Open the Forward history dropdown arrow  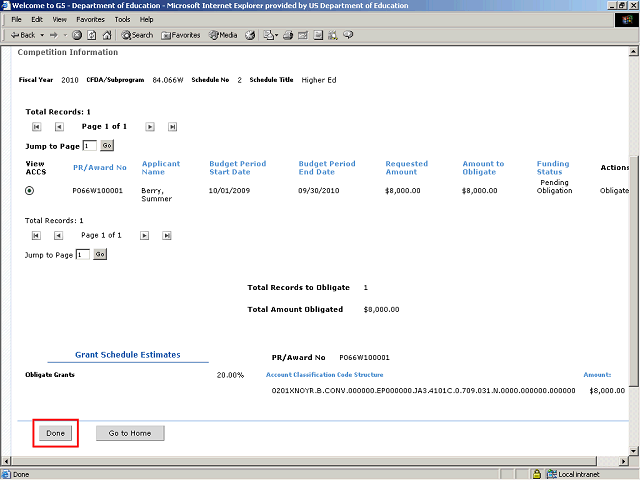pos(65,35)
